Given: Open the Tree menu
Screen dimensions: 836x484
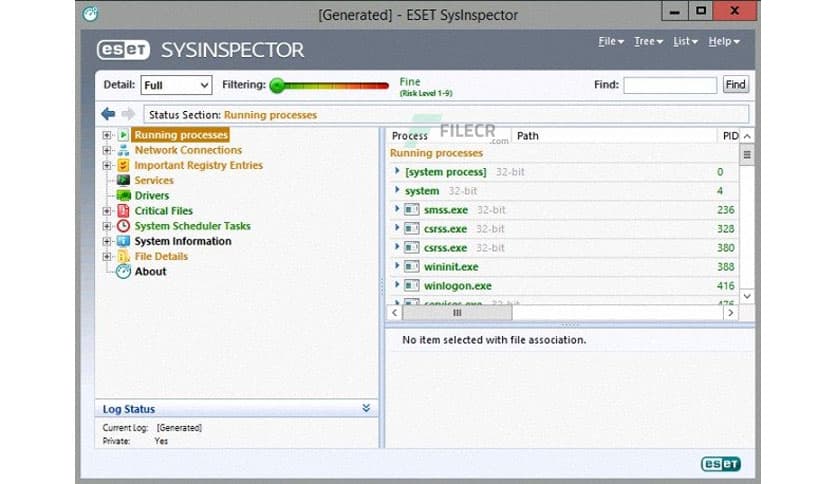Looking at the screenshot, I should pos(648,41).
